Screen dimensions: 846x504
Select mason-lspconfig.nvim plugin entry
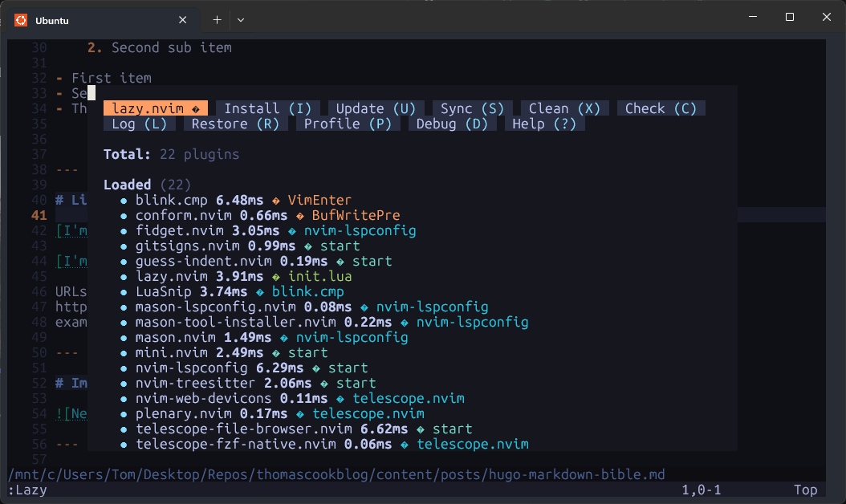pos(215,307)
